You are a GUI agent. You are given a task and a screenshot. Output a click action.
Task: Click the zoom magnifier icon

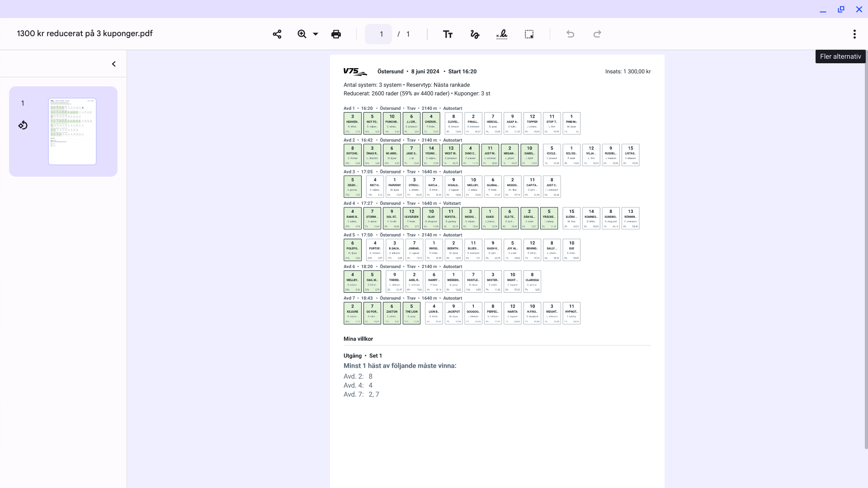pyautogui.click(x=302, y=34)
